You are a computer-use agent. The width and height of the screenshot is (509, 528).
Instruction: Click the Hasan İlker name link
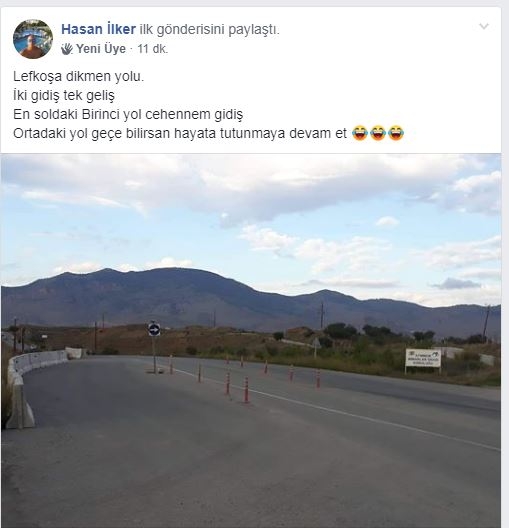[98, 30]
